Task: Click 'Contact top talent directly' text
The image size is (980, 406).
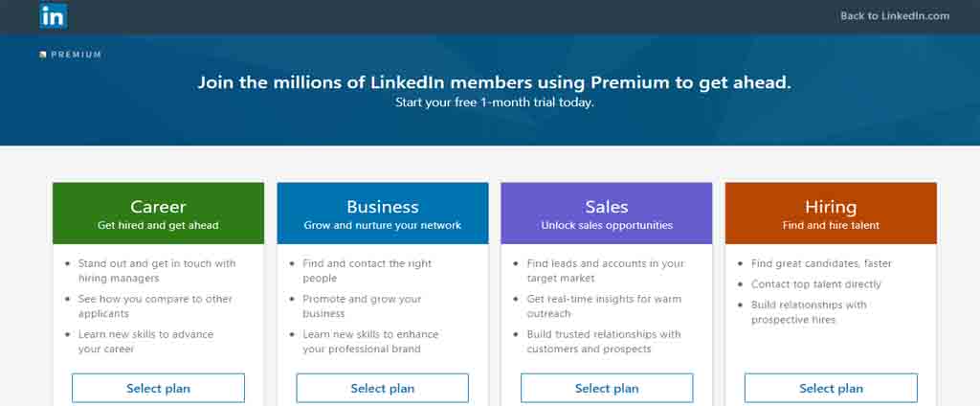Action: click(815, 284)
